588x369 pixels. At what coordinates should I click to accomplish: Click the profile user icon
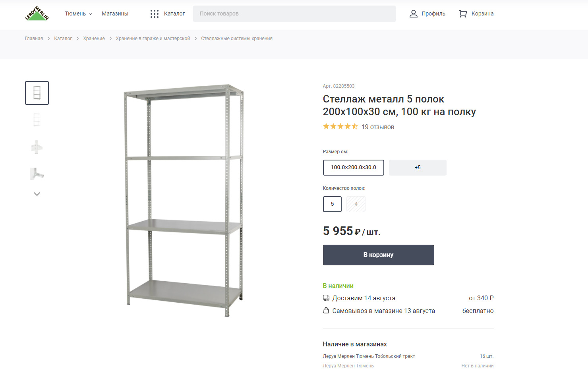tap(414, 14)
